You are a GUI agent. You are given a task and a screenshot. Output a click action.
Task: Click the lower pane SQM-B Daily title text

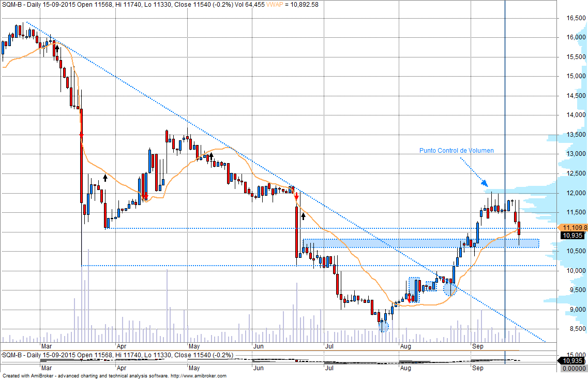click(118, 355)
